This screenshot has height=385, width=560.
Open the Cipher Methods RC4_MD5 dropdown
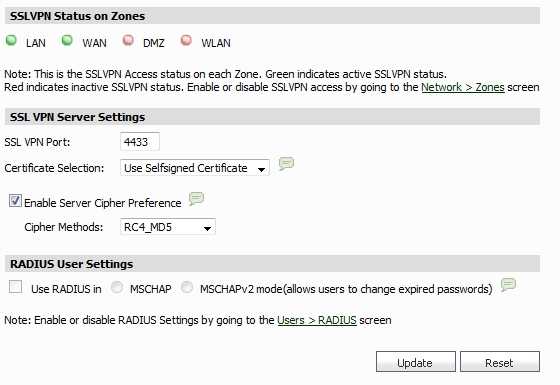(x=168, y=227)
